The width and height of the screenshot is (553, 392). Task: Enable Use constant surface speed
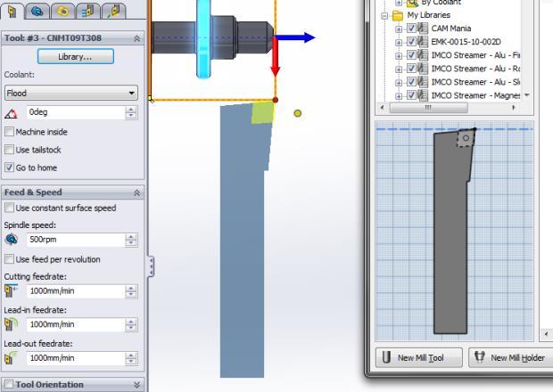pos(10,208)
